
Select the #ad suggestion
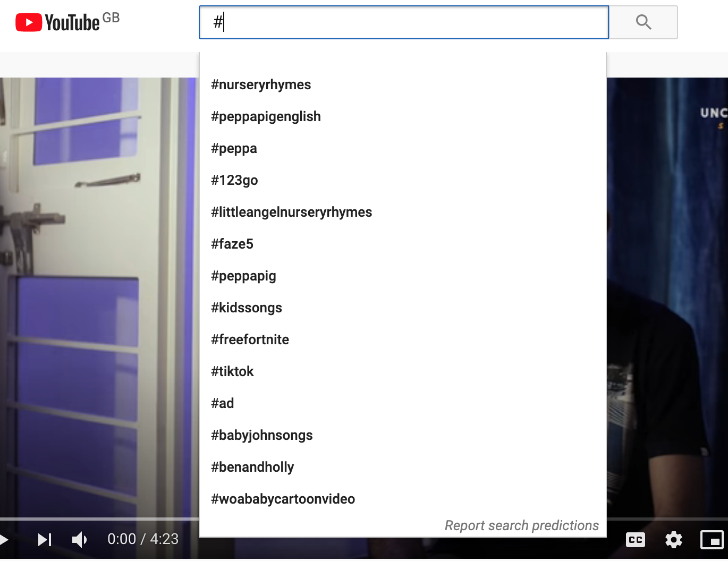[x=403, y=403]
